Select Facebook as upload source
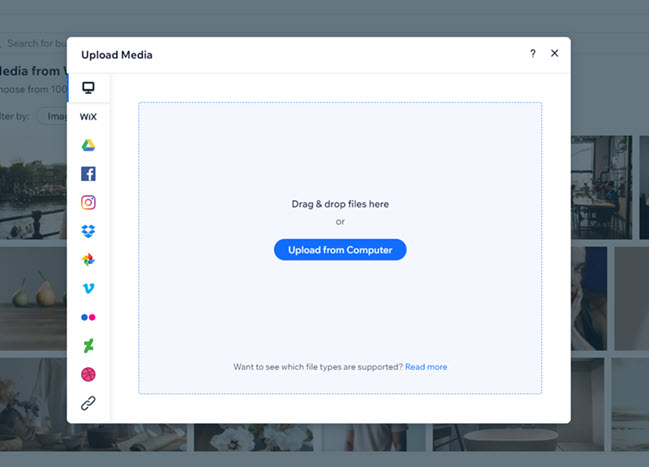649x467 pixels. (88, 174)
